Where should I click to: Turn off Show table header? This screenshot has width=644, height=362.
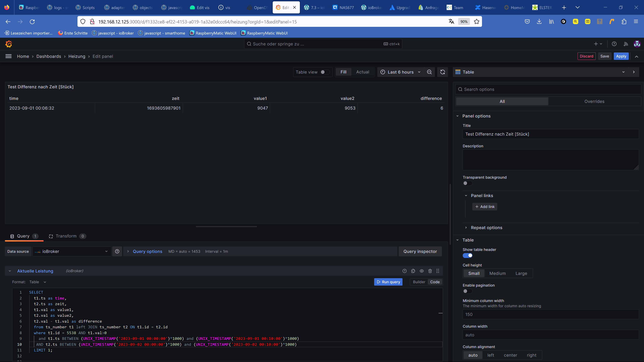(x=467, y=255)
